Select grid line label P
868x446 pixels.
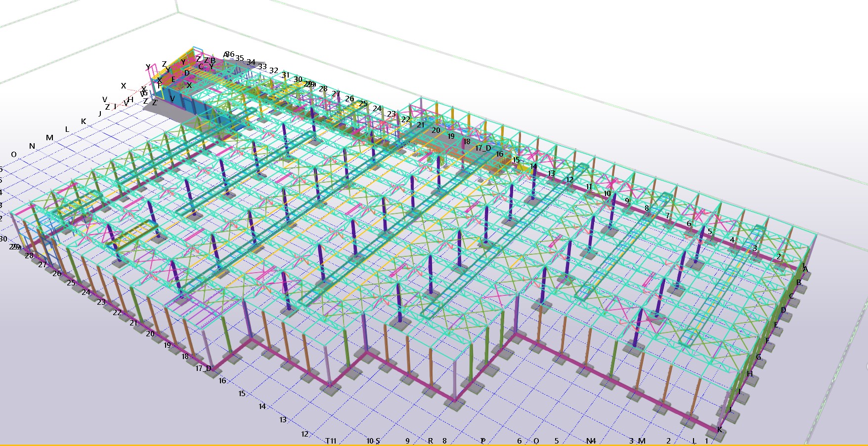coord(483,441)
